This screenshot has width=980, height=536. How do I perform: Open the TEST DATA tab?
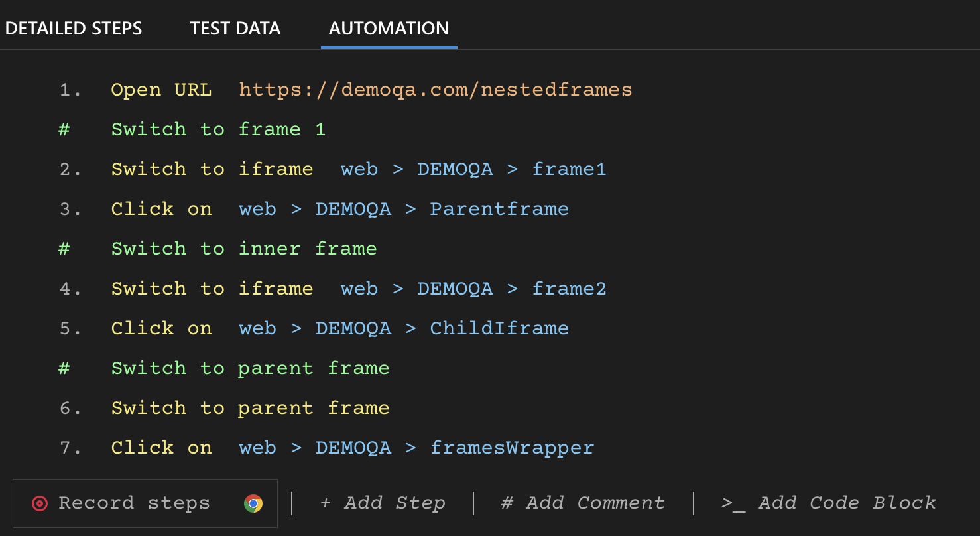235,28
